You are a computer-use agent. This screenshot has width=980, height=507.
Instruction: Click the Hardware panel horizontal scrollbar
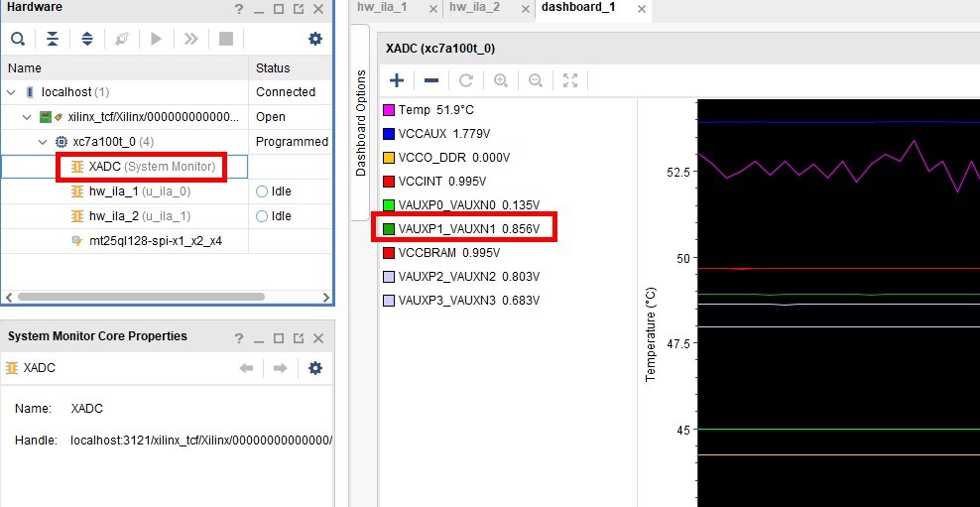[x=141, y=297]
